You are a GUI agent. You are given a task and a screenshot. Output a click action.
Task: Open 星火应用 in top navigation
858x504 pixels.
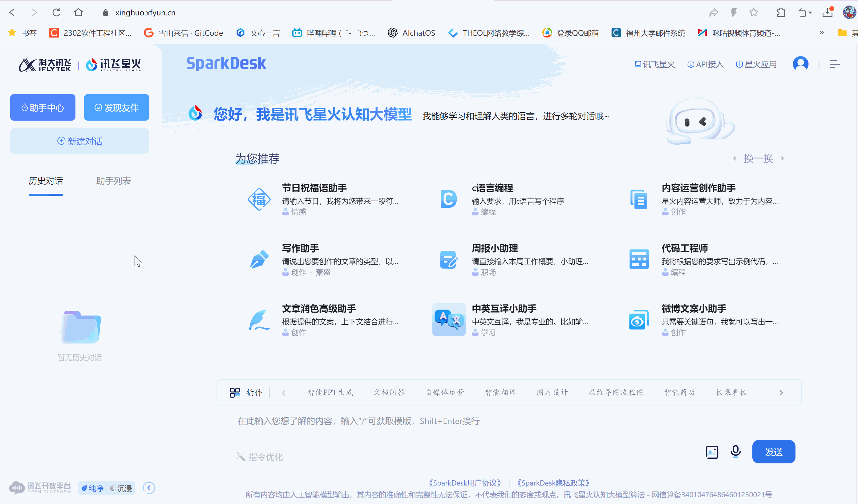coord(756,64)
